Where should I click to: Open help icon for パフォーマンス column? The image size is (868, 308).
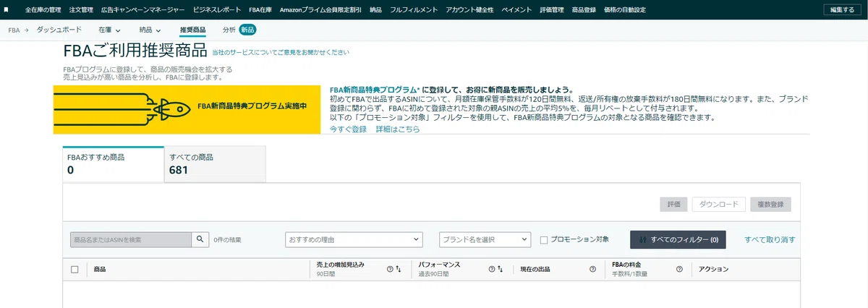click(x=491, y=269)
